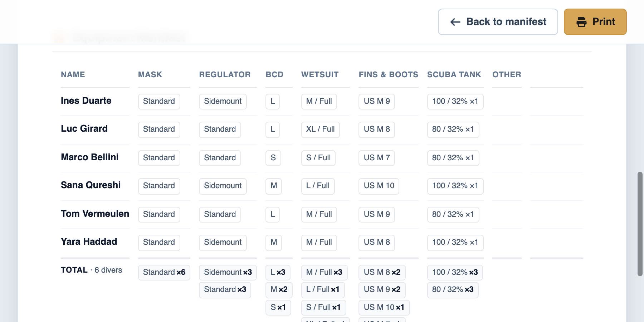Click the L ×3 BCD total chip
The image size is (644, 322).
278,272
